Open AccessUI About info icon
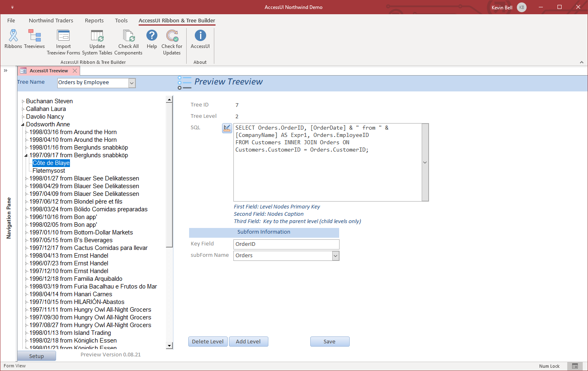588x371 pixels. (200, 39)
